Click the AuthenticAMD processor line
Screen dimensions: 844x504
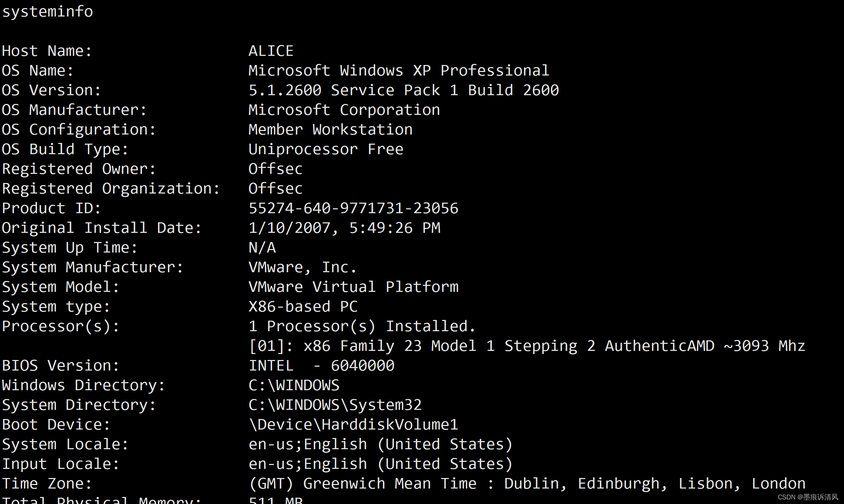(527, 346)
